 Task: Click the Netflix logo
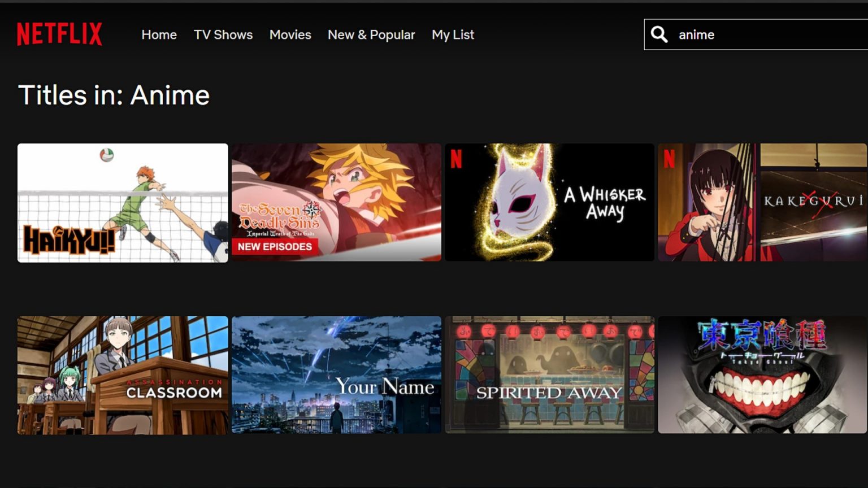pyautogui.click(x=59, y=34)
